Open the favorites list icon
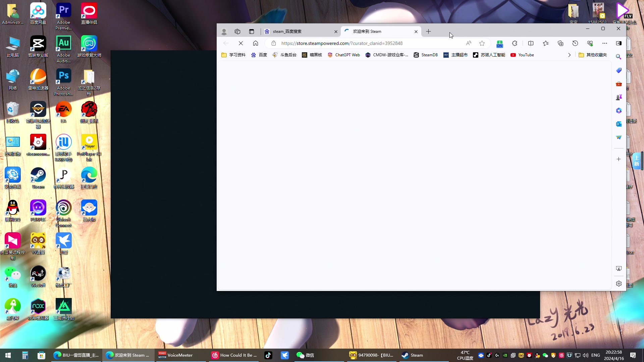 (546, 43)
